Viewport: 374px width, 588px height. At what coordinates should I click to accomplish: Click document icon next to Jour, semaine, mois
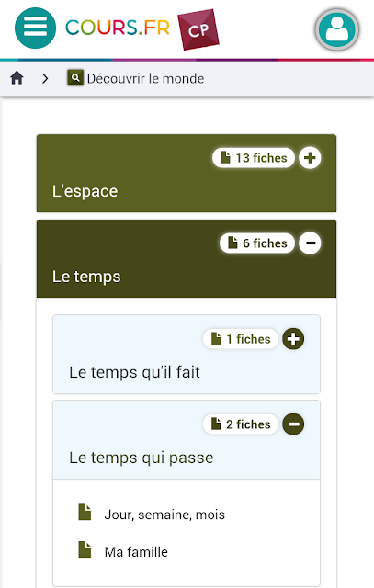[85, 513]
